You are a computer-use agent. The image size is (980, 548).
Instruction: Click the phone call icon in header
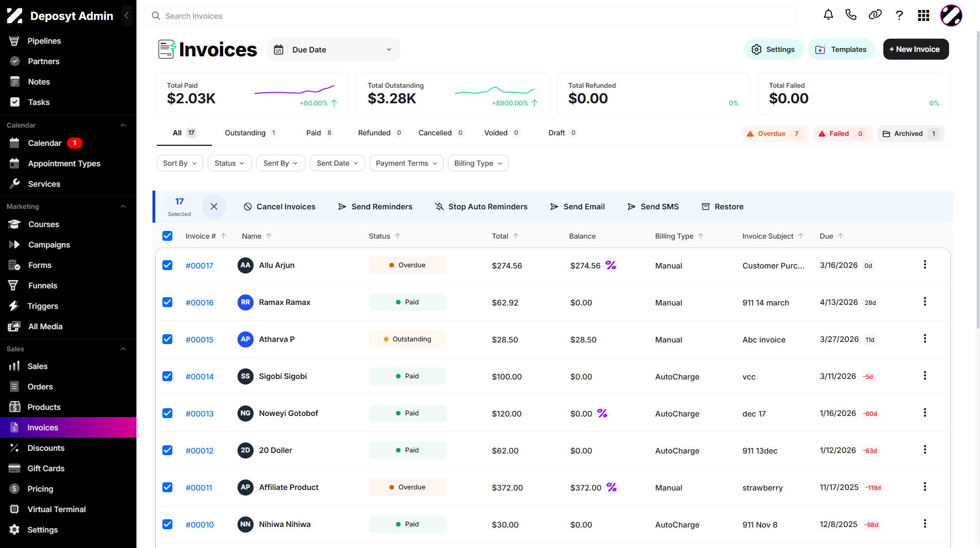[851, 15]
